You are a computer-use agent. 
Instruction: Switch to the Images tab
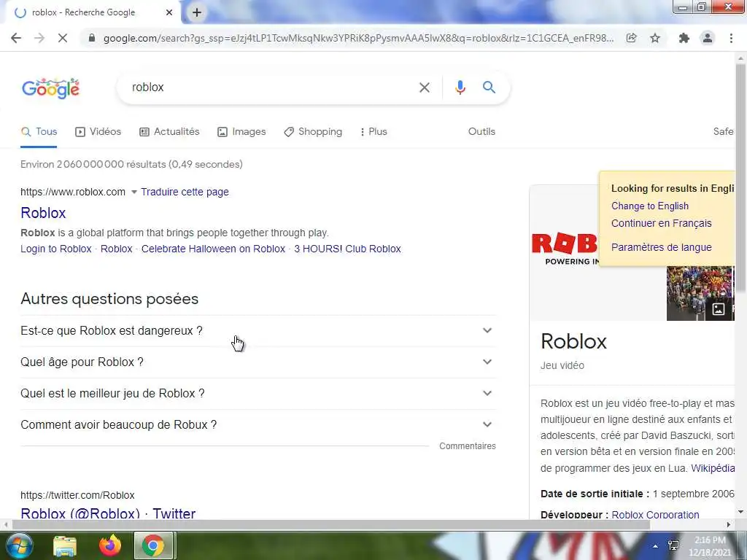click(241, 131)
